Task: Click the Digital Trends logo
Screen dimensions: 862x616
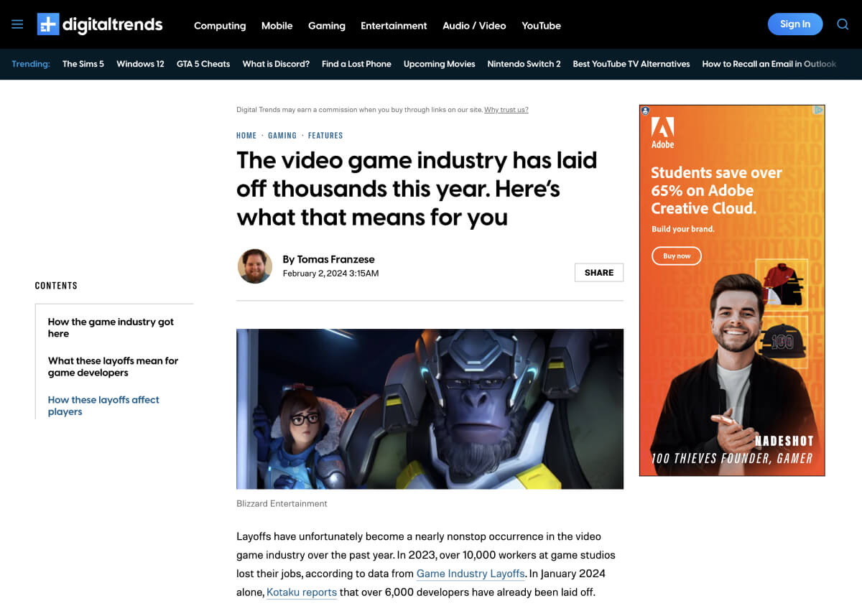Action: (x=100, y=24)
